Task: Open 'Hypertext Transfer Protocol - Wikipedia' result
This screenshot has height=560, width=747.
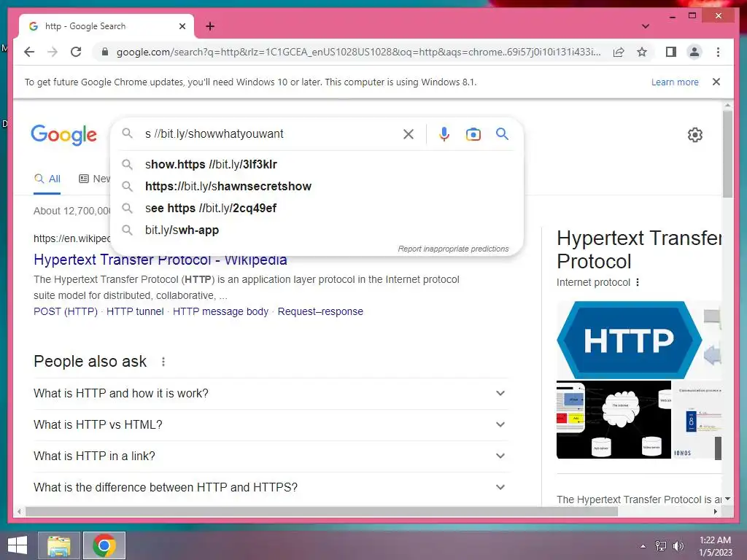Action: pyautogui.click(x=160, y=260)
